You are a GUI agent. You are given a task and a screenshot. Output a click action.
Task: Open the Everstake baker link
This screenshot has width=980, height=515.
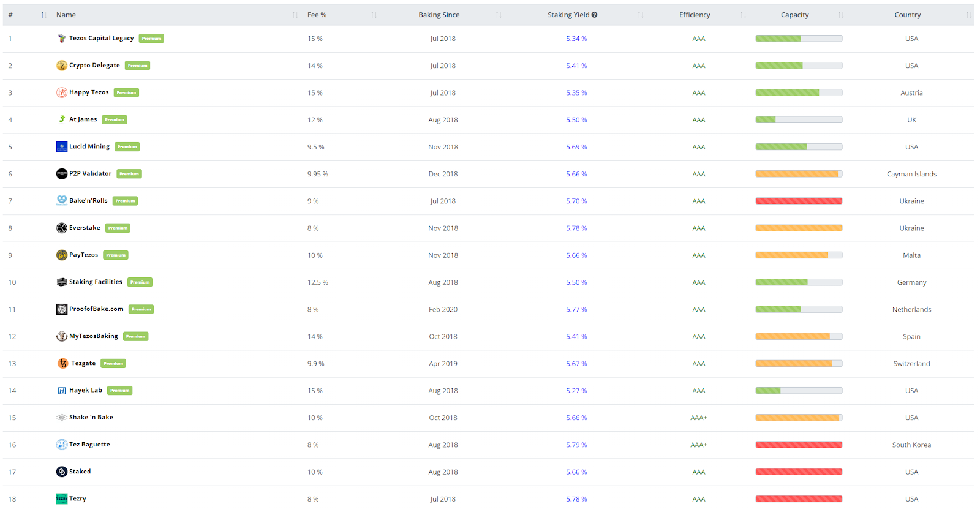(85, 228)
